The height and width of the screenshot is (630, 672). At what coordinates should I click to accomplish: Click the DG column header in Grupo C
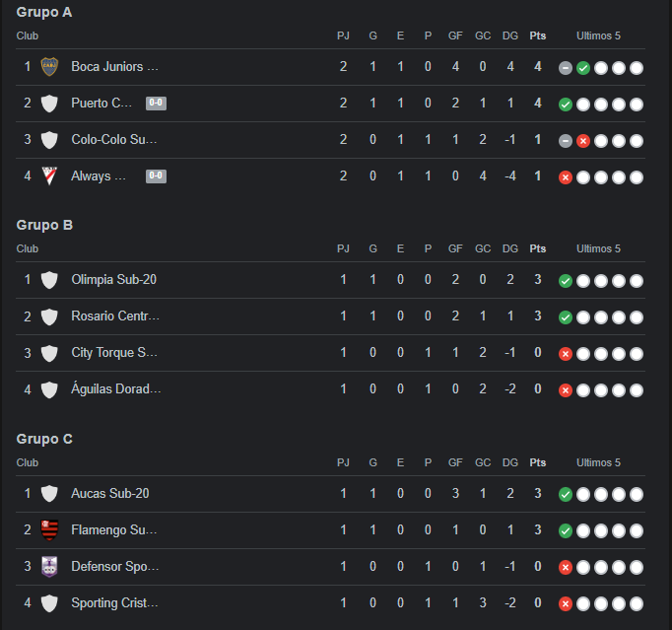click(510, 462)
